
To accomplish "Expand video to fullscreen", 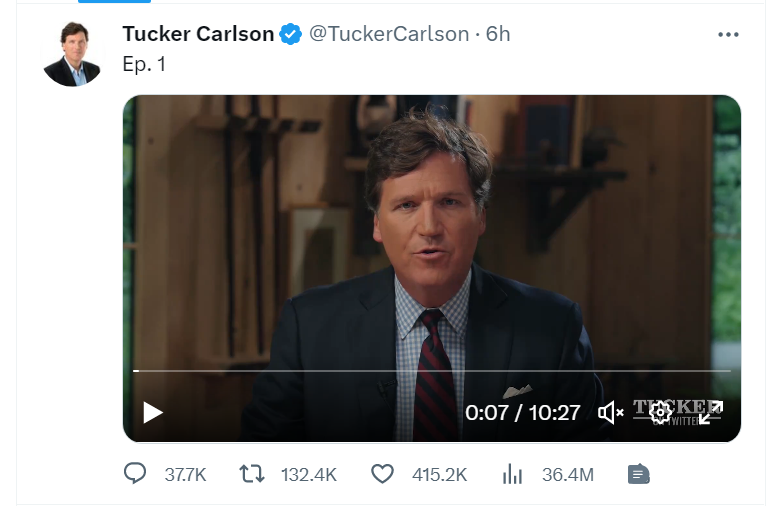I will pyautogui.click(x=711, y=412).
